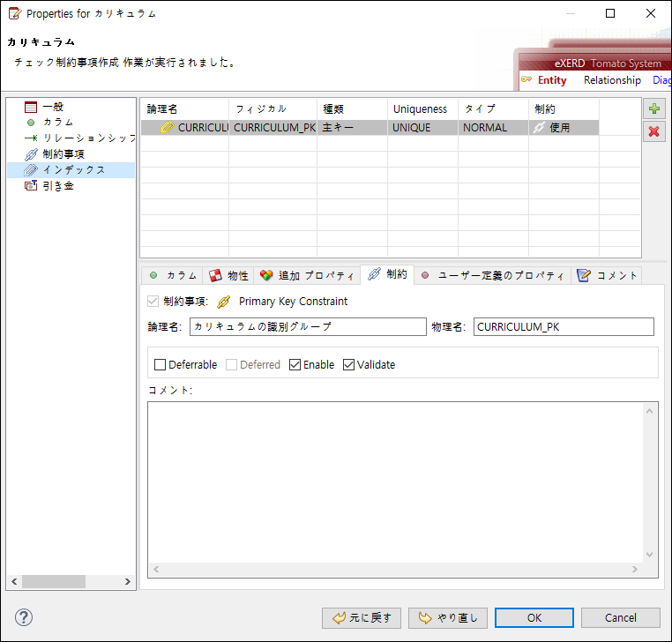Click the 元に戻す undo button
The image size is (672, 642).
point(362,617)
